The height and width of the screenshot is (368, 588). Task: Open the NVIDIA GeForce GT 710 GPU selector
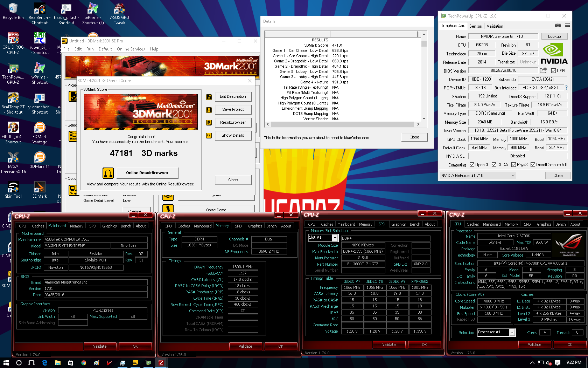click(x=478, y=176)
